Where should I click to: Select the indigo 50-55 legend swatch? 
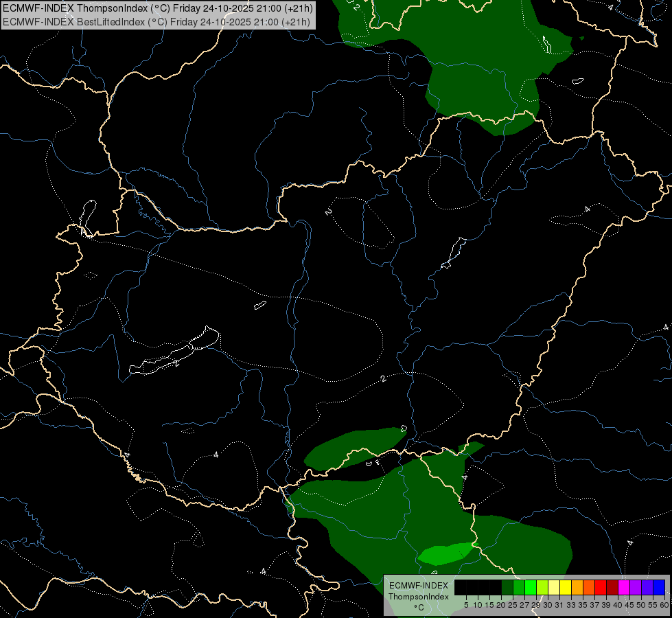tap(647, 587)
